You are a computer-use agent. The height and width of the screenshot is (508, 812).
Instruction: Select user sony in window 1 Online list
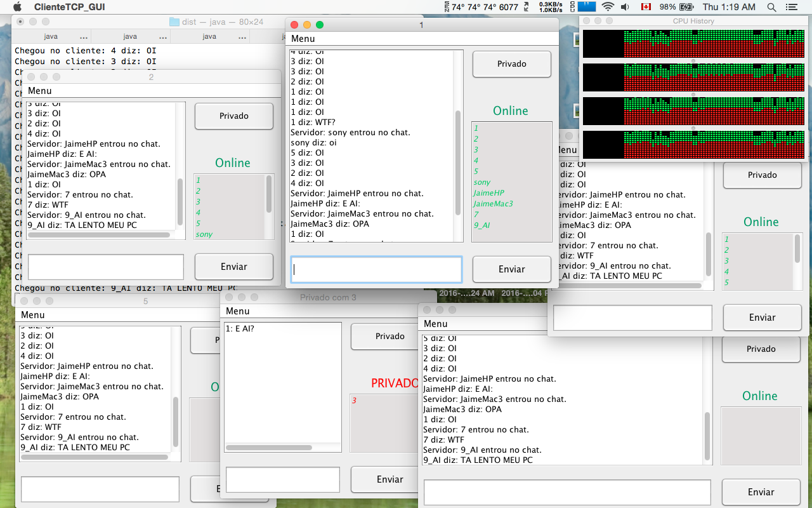(482, 182)
